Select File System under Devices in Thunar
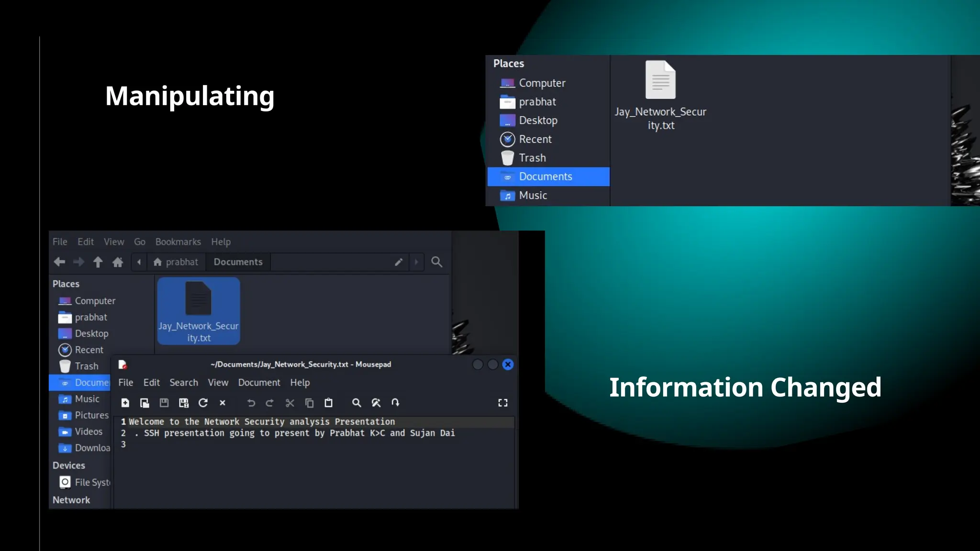980x551 pixels. [85, 482]
